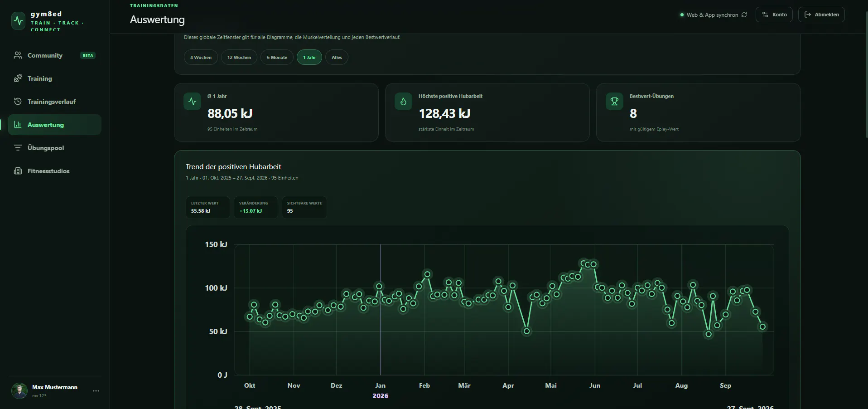The width and height of the screenshot is (868, 409).
Task: Click the Trend der positiven Hubarbeit heading
Action: tap(233, 167)
